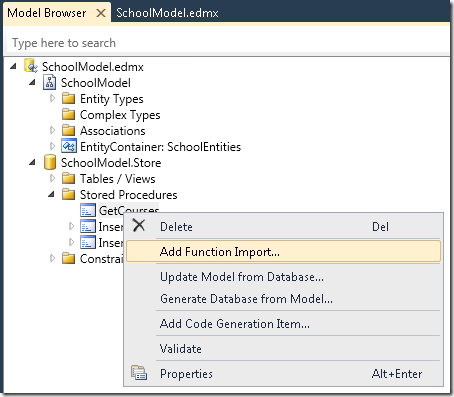Click the GetCourses stored procedure icon
Screen dimensions: 454x397
click(88, 210)
